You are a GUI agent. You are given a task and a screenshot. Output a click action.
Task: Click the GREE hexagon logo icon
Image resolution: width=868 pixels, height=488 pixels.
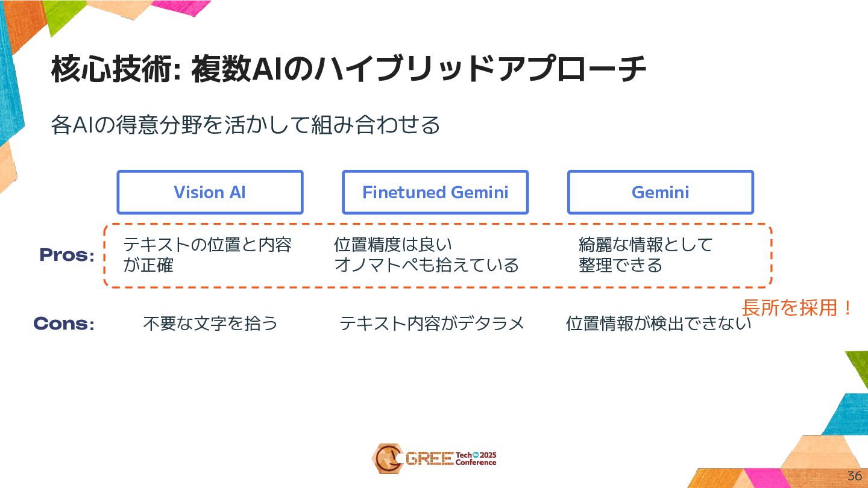click(x=386, y=458)
